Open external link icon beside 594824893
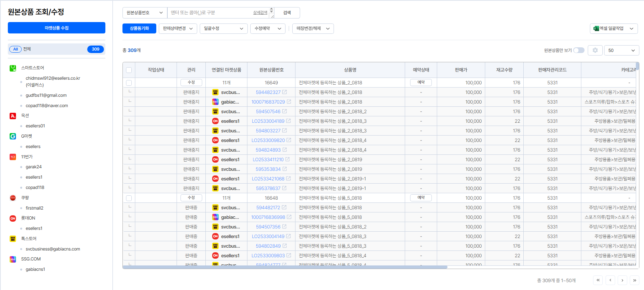Image resolution: width=644 pixels, height=290 pixels. 284,150
